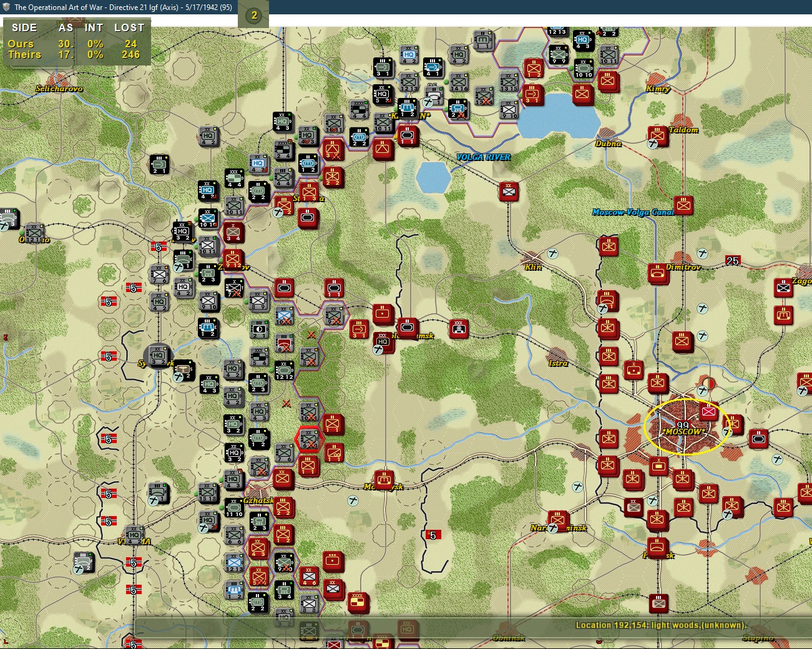812x649 pixels.
Task: Select the German infantry counter showing 14 16
Action: click(x=459, y=82)
